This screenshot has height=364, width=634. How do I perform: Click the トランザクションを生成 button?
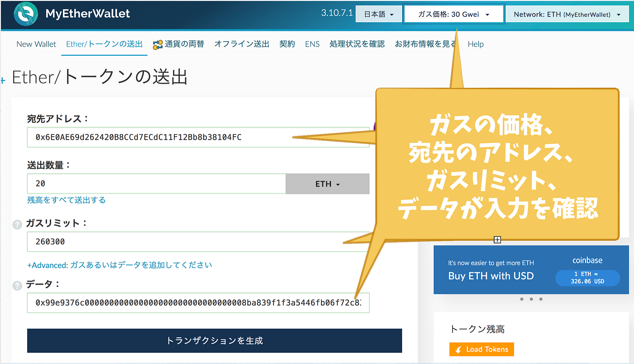[215, 340]
